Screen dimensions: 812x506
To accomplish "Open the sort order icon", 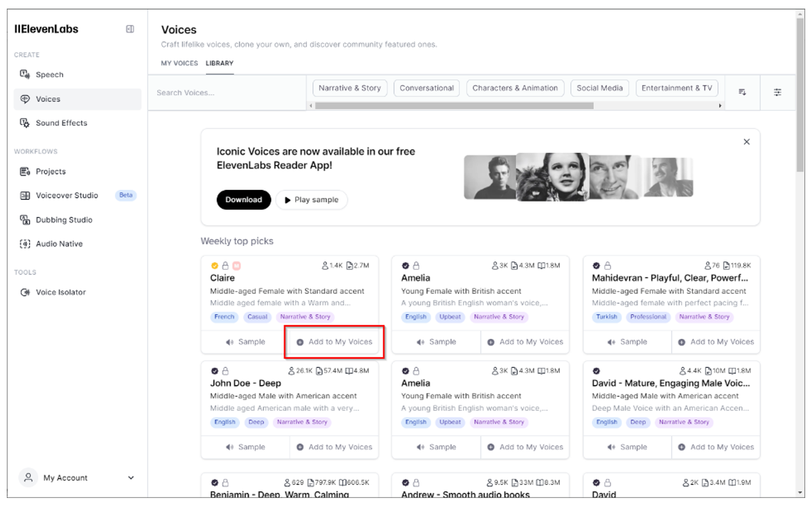I will (742, 92).
